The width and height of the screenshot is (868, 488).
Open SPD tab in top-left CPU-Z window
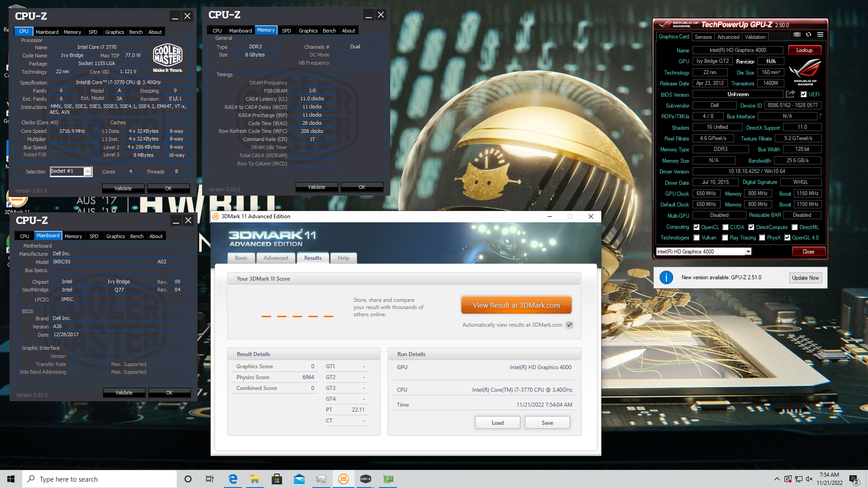[x=93, y=32]
